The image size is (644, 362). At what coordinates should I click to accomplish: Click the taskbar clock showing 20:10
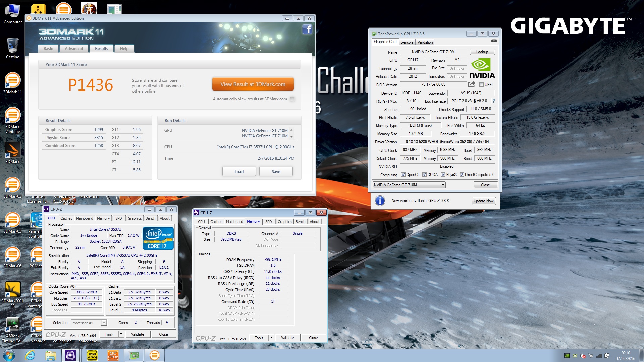625,356
